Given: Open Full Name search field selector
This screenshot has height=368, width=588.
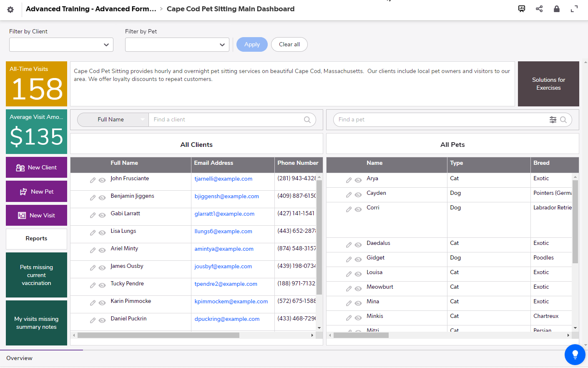Looking at the screenshot, I should click(113, 120).
